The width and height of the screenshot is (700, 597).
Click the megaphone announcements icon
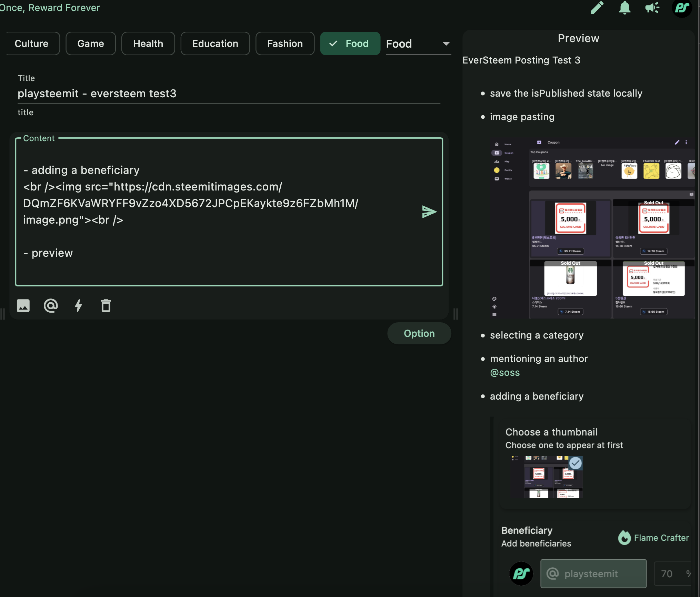(652, 8)
